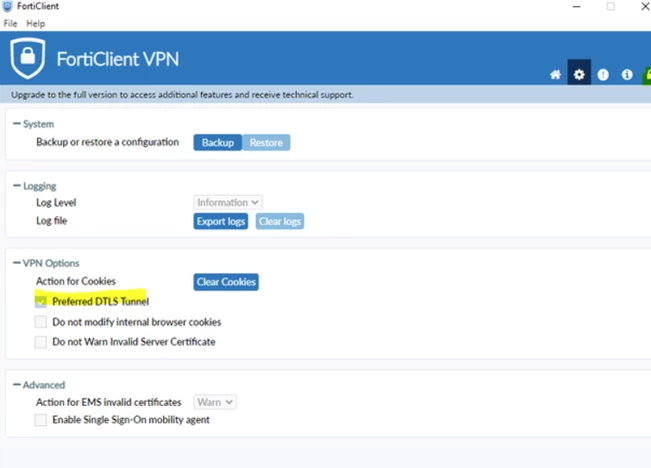The width and height of the screenshot is (651, 468).
Task: Open the notifications exclamation icon
Action: 603,75
